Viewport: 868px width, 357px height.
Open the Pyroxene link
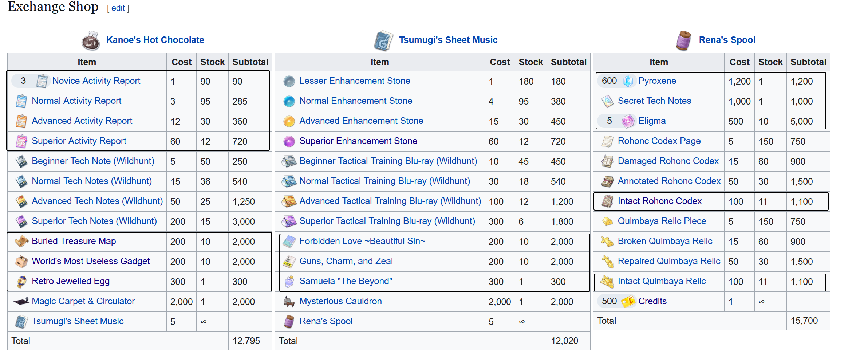(657, 81)
